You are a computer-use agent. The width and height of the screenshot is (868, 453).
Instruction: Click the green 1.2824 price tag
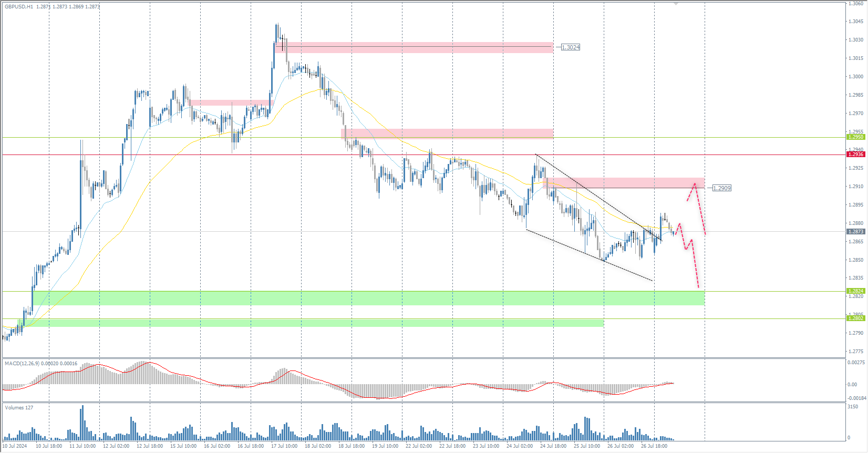[x=856, y=291]
